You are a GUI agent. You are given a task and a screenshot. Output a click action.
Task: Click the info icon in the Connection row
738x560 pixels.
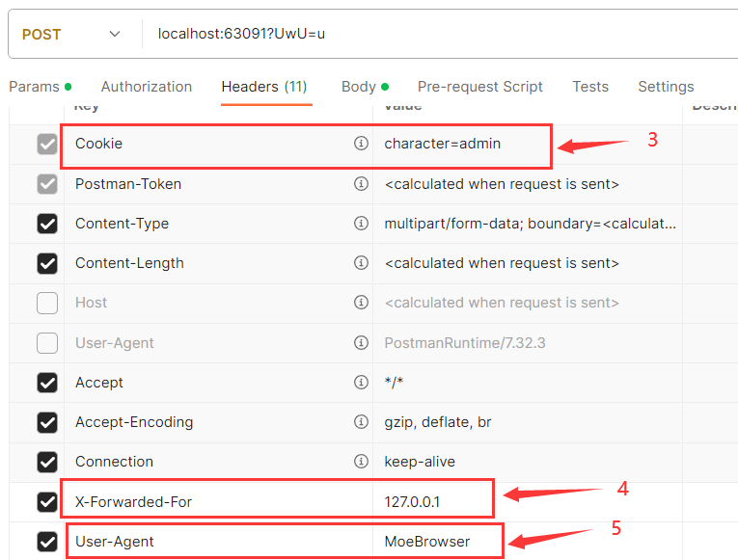[x=361, y=461]
